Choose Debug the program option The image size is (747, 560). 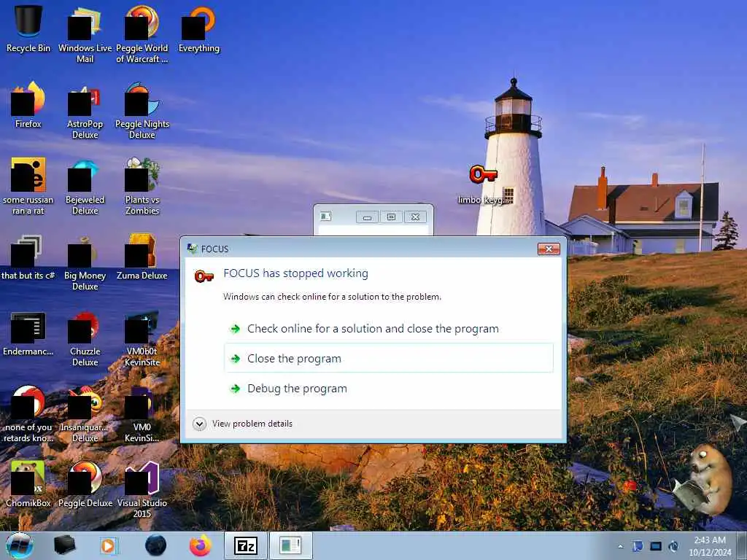[x=388, y=389]
